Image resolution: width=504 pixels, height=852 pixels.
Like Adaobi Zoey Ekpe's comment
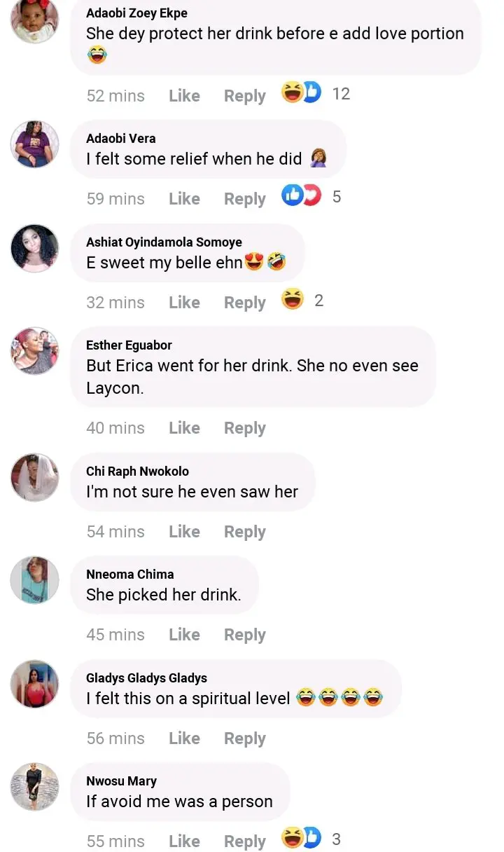184,96
